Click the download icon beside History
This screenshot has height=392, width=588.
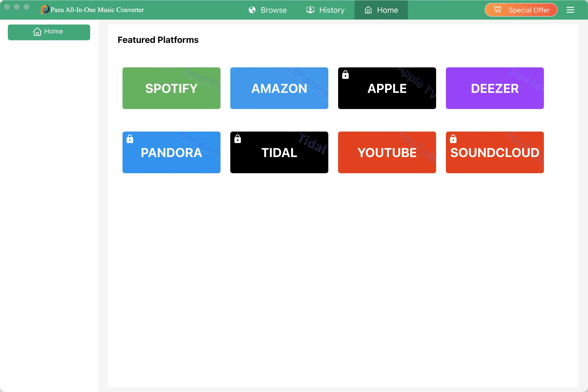[x=310, y=10]
